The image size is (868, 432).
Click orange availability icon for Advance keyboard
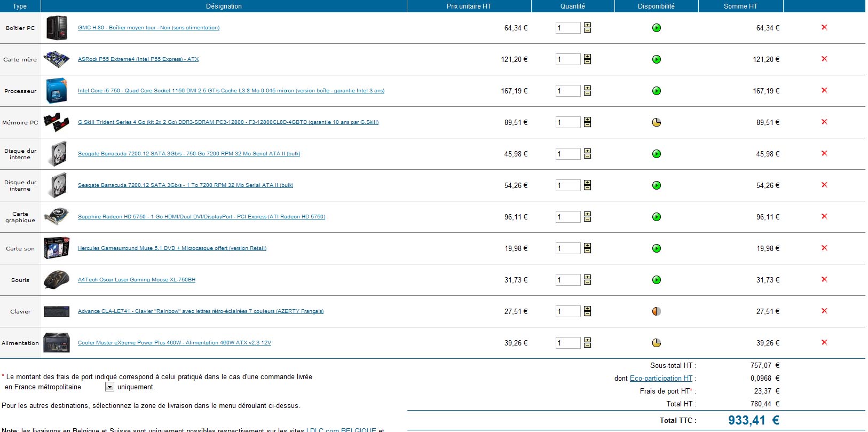click(x=657, y=311)
